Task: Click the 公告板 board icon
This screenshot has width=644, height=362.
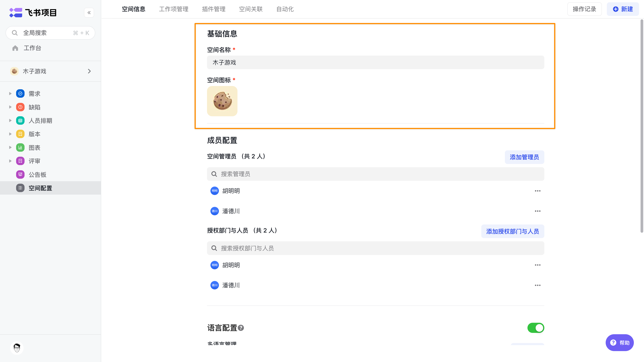Action: pos(20,174)
